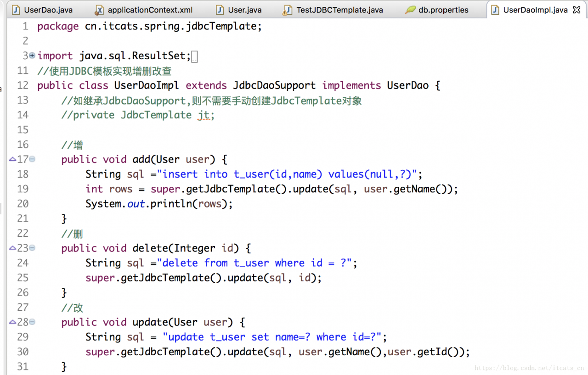
Task: Click the db.properties leaf icon
Action: coord(410,10)
